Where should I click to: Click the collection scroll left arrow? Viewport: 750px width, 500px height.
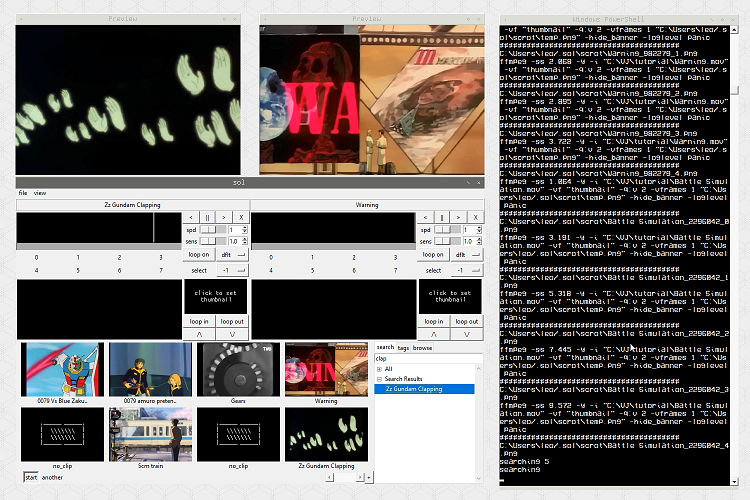330,477
